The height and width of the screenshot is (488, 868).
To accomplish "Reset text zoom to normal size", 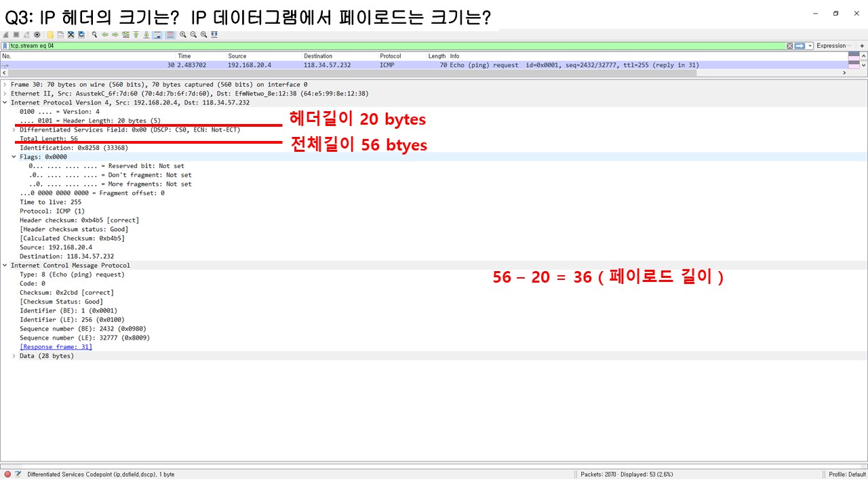I will point(203,35).
